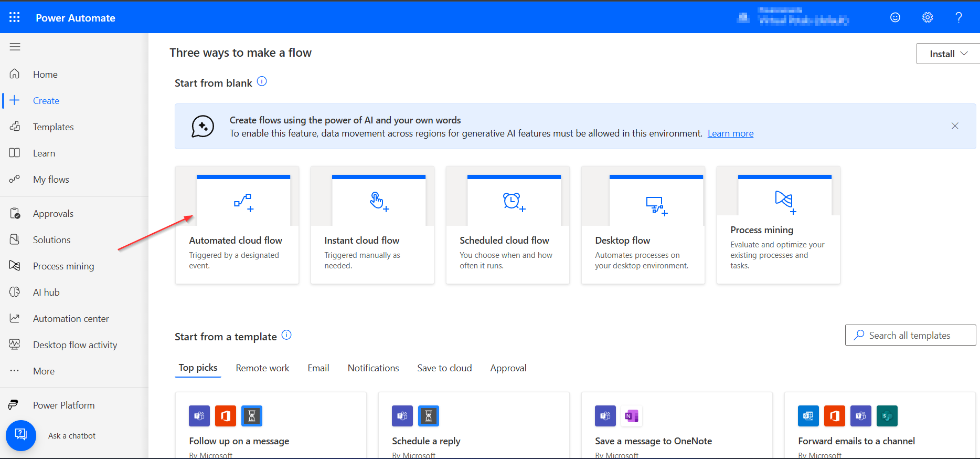
Task: Switch to the Approval tab
Action: click(x=508, y=368)
